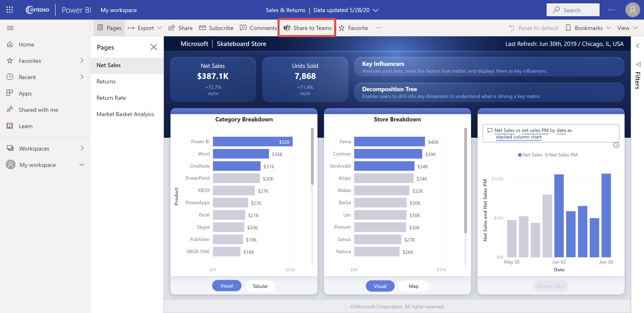The image size is (644, 313).
Task: Click the Pages panel close button
Action: pyautogui.click(x=154, y=47)
